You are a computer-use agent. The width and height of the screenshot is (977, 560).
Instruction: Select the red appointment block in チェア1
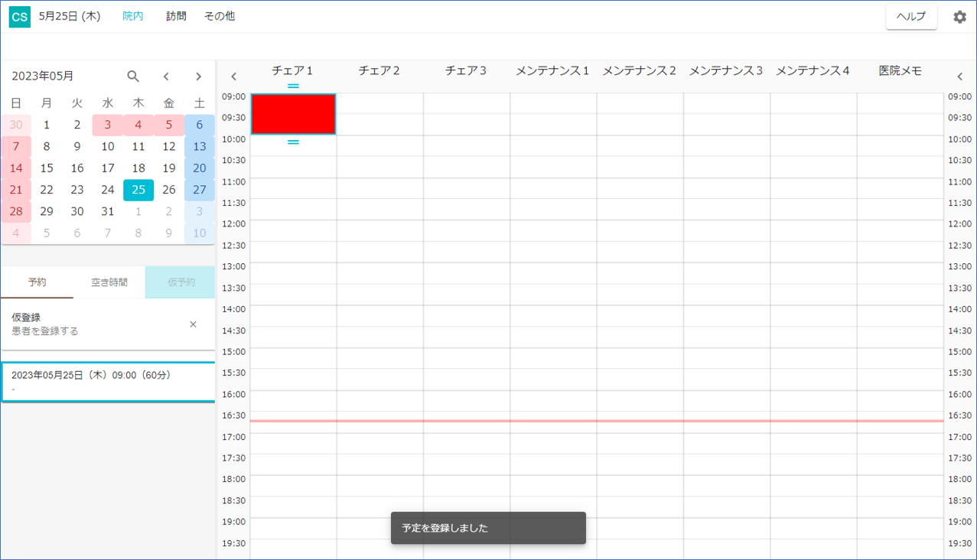[x=293, y=114]
